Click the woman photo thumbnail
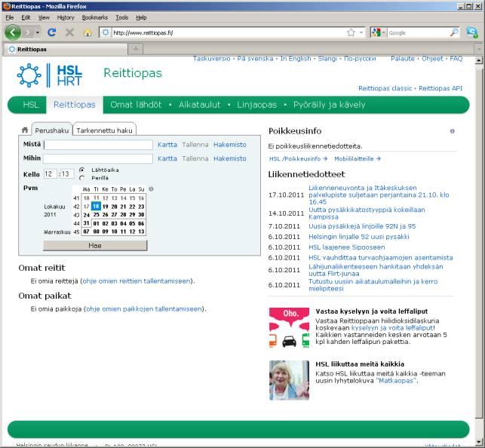485x448 pixels. pyautogui.click(x=289, y=380)
